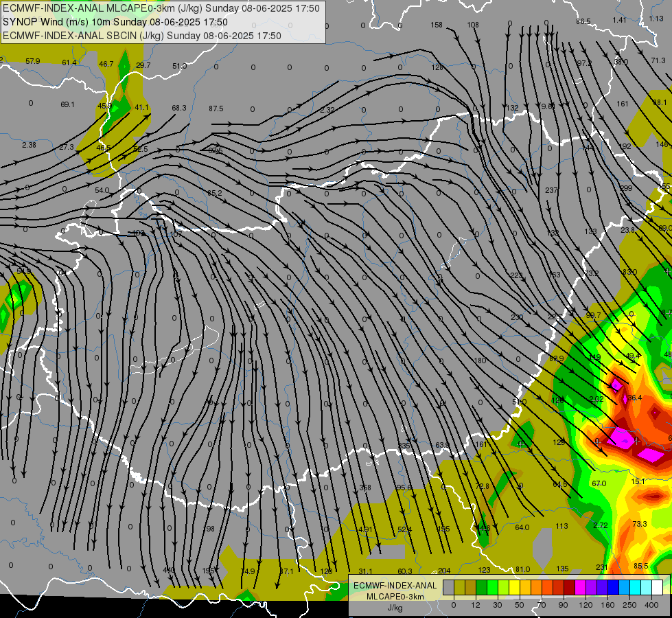Click the map value '73.3'
This screenshot has width=672, height=618.
[x=640, y=524]
